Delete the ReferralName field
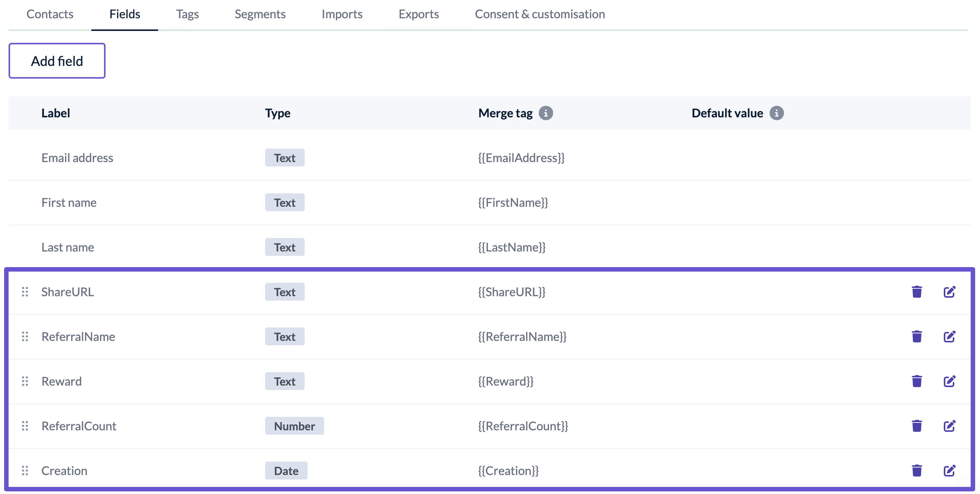This screenshot has width=980, height=494. pyautogui.click(x=917, y=336)
